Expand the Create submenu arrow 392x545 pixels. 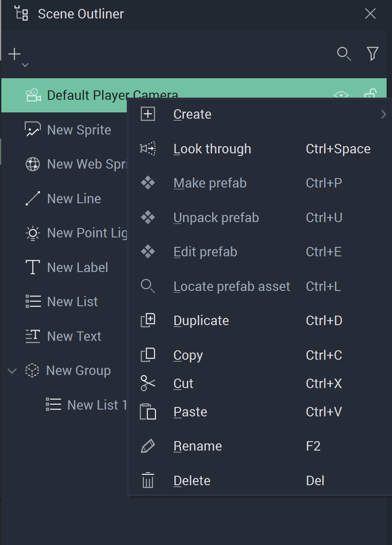tap(383, 114)
